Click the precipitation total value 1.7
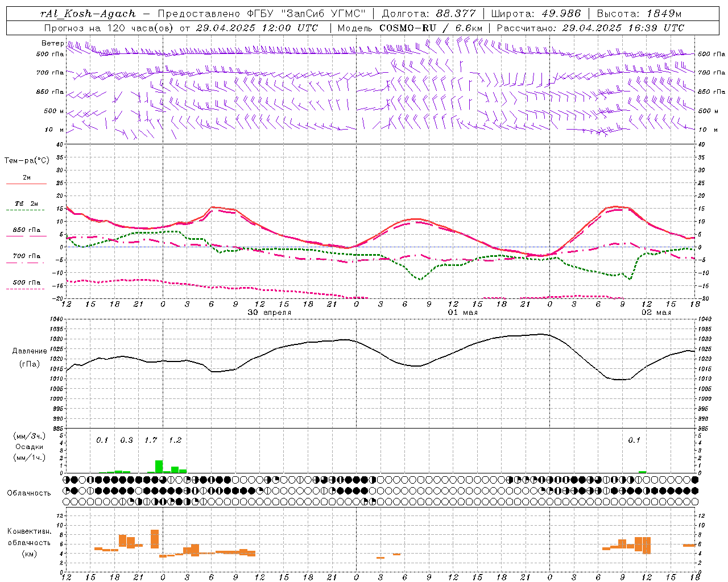Image resolution: width=728 pixels, height=582 pixels. pyautogui.click(x=151, y=440)
